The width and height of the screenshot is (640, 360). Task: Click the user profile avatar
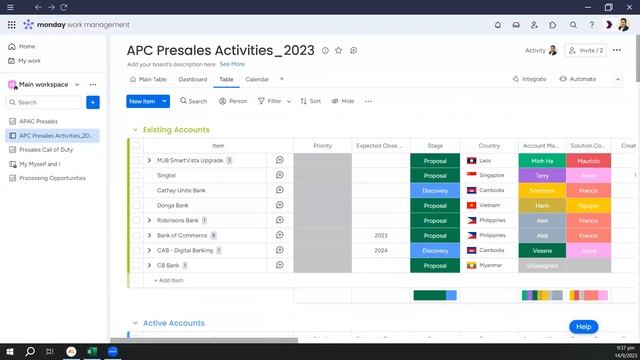[x=623, y=25]
